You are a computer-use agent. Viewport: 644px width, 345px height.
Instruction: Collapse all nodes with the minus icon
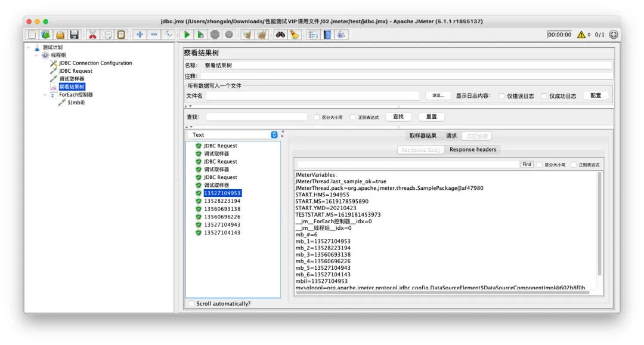click(x=154, y=35)
